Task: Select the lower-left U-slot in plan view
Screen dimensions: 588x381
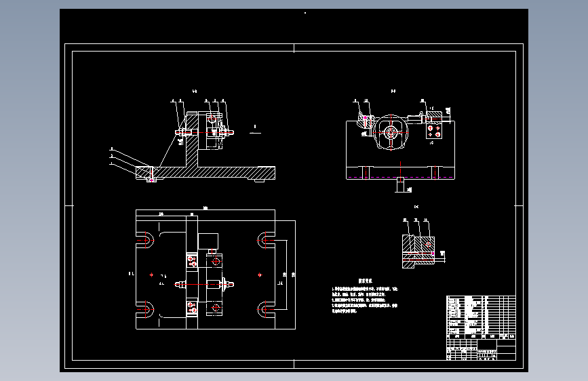Action: (145, 310)
